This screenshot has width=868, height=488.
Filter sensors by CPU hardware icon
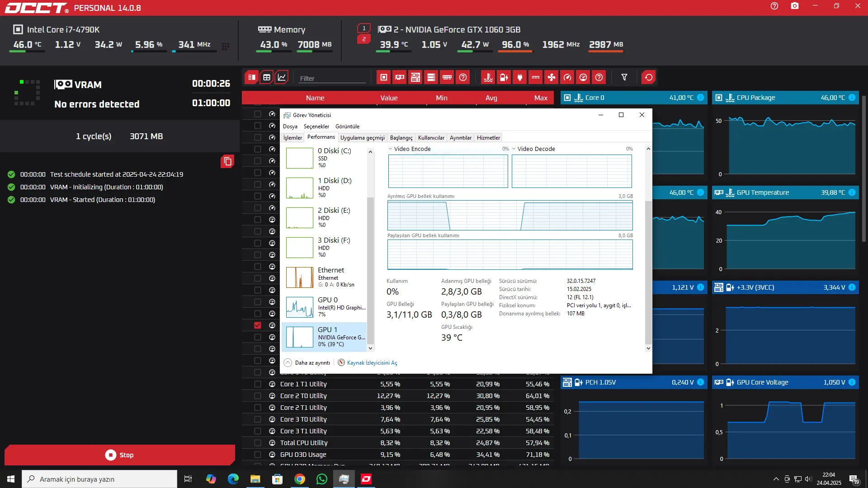(384, 77)
